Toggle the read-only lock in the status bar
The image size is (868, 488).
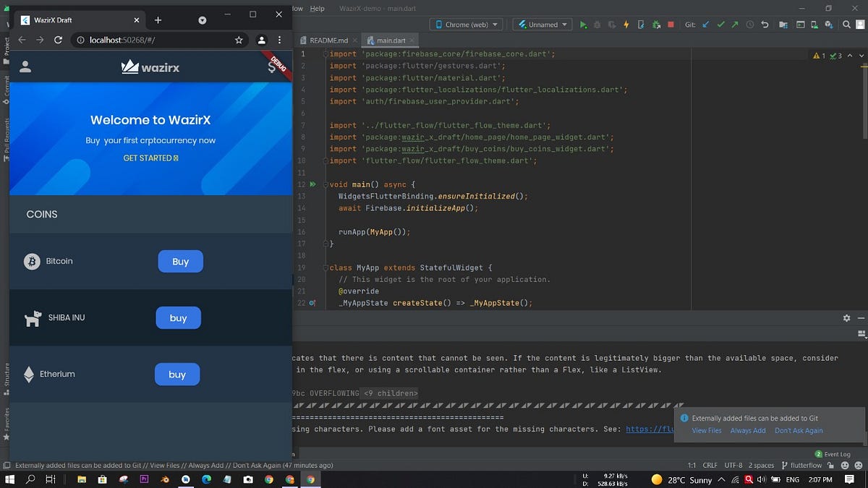(x=829, y=465)
